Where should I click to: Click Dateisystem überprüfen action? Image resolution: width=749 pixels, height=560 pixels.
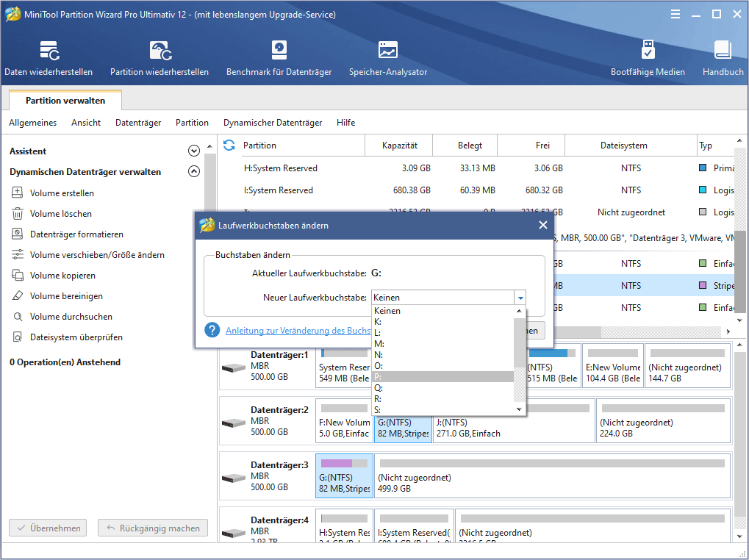pos(76,337)
